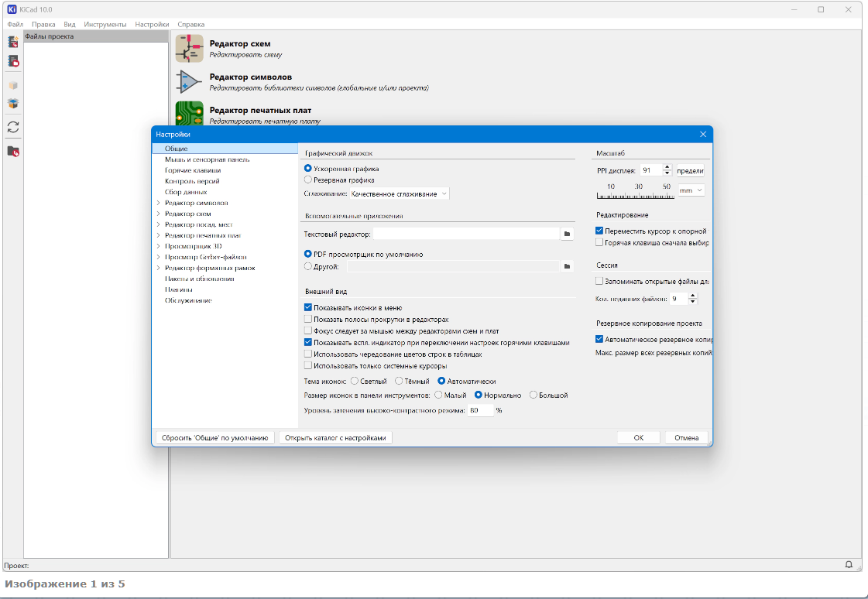Click the notifications bell in status bar
The width and height of the screenshot is (868, 599).
pos(849,565)
